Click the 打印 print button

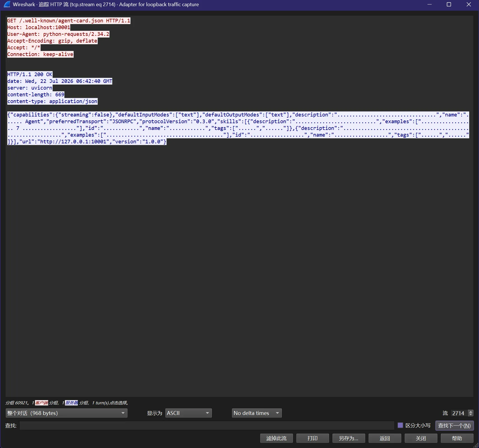pyautogui.click(x=312, y=438)
